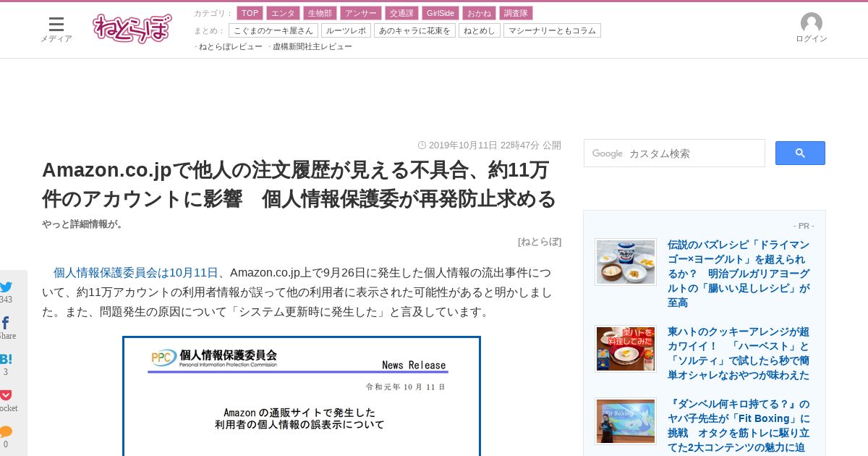This screenshot has height=456, width=868.
Task: Select the 調査隊 category tab
Action: pyautogui.click(x=516, y=13)
